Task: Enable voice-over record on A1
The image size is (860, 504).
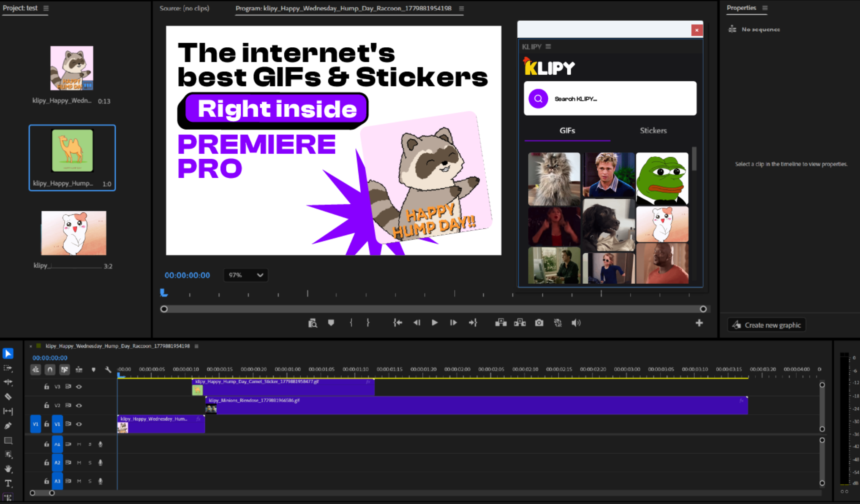Action: click(x=101, y=444)
